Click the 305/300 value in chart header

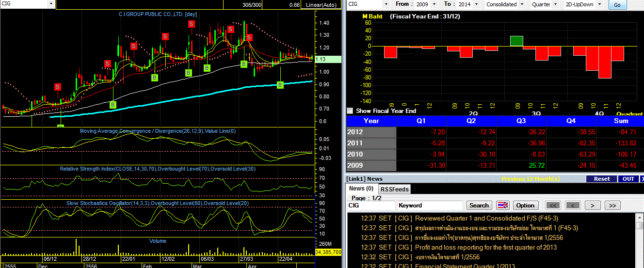click(253, 5)
